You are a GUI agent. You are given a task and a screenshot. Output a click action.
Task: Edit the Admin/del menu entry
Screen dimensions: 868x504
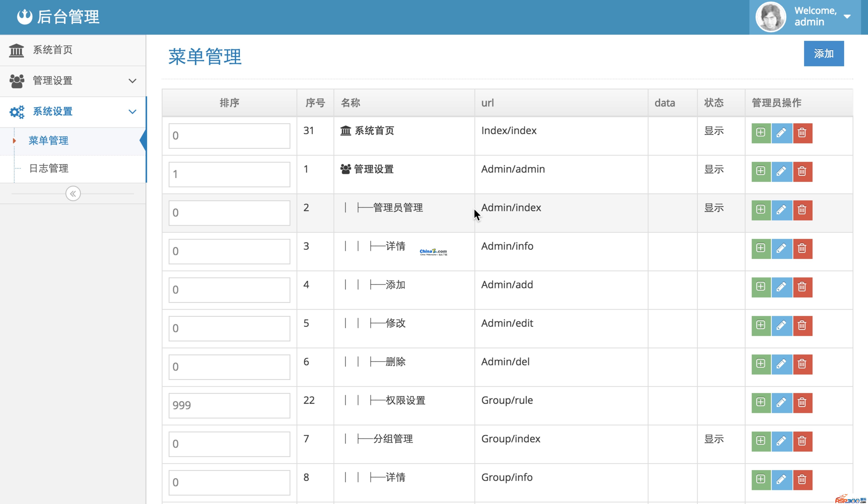(782, 364)
